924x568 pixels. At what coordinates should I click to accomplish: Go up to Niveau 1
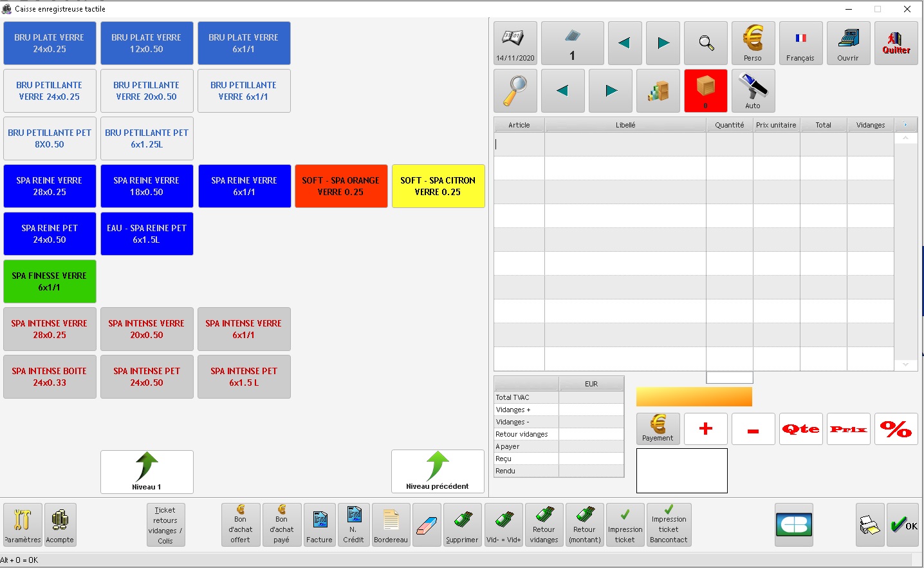click(x=147, y=472)
